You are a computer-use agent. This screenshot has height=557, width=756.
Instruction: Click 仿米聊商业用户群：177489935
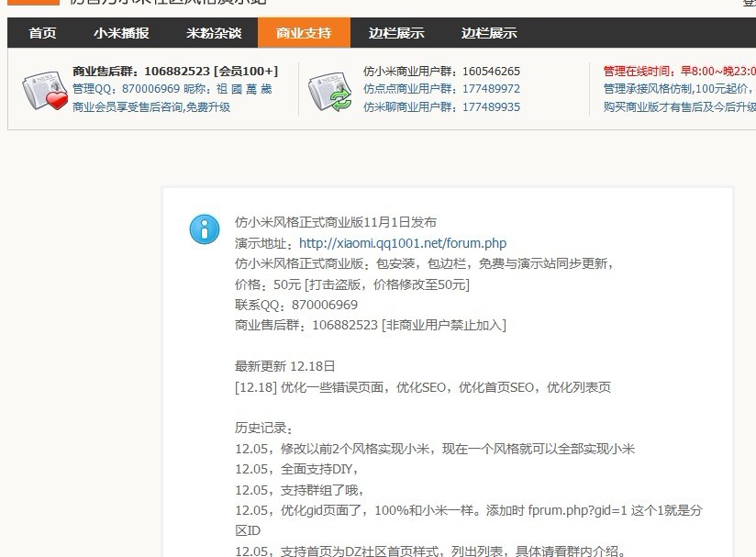click(x=441, y=106)
